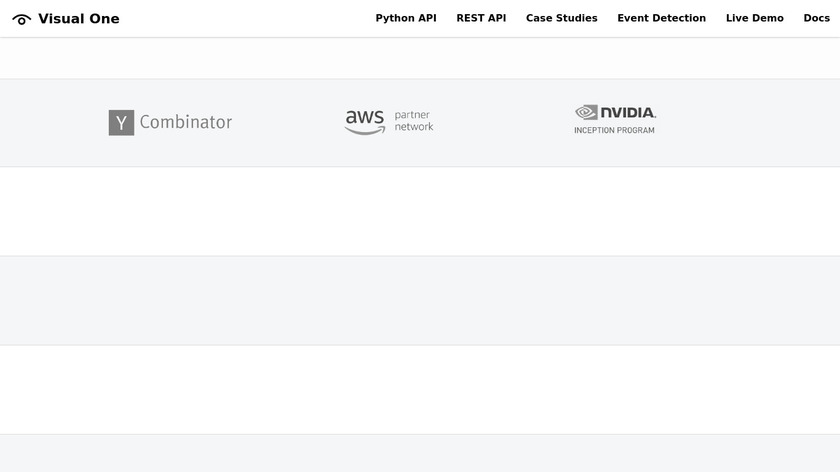
Task: Click gray space between AWS and NVIDIA logos
Action: [503, 122]
